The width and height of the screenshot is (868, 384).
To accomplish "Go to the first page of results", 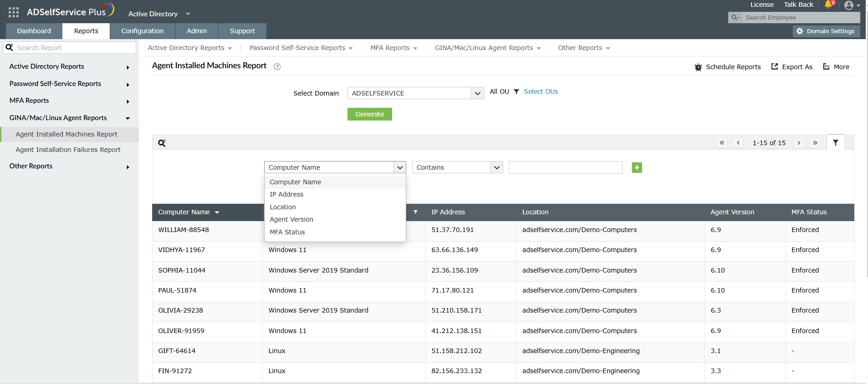I will (722, 143).
